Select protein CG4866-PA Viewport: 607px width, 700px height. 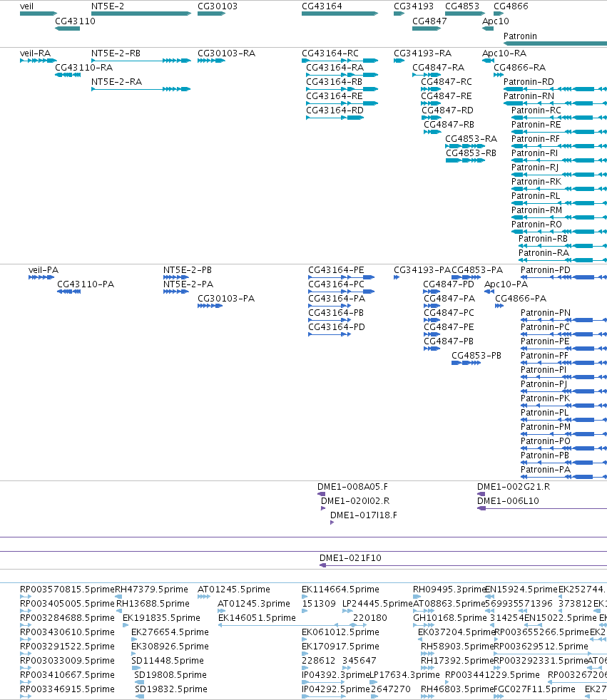[x=521, y=299]
